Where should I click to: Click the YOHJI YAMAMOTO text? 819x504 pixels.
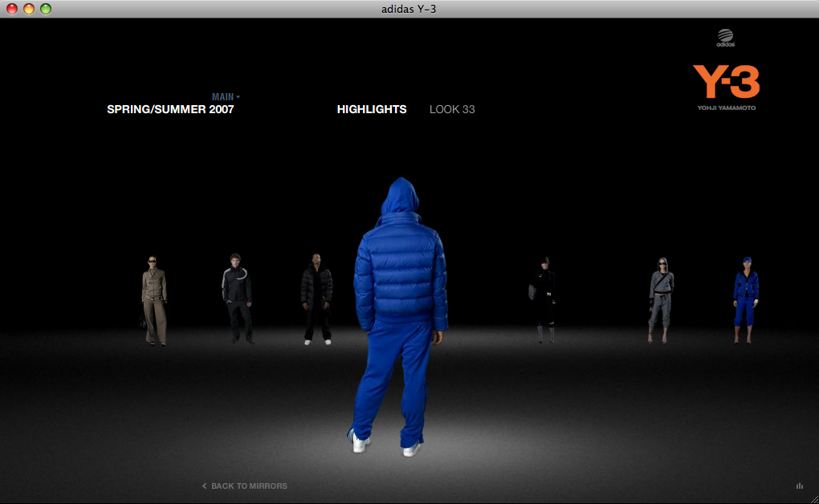(x=726, y=108)
